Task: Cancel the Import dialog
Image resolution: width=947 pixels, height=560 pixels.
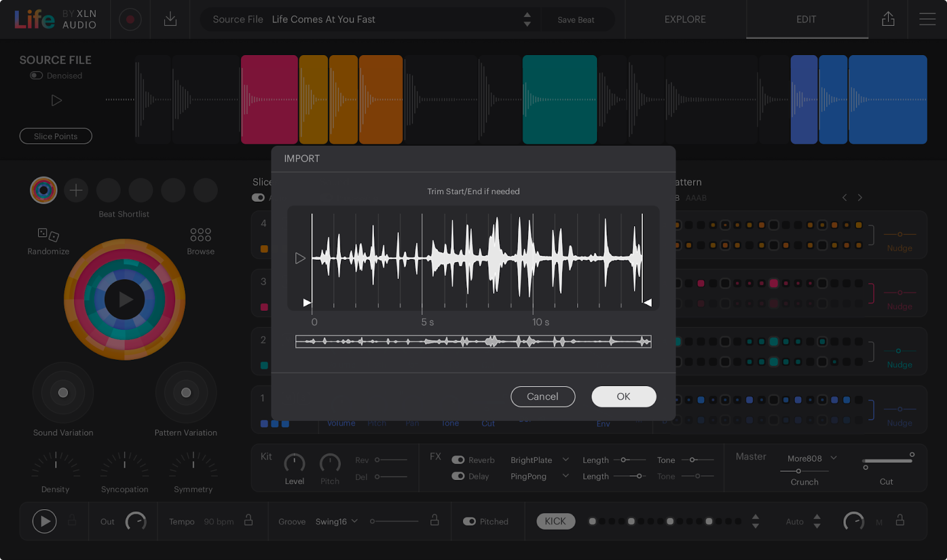Action: (543, 397)
